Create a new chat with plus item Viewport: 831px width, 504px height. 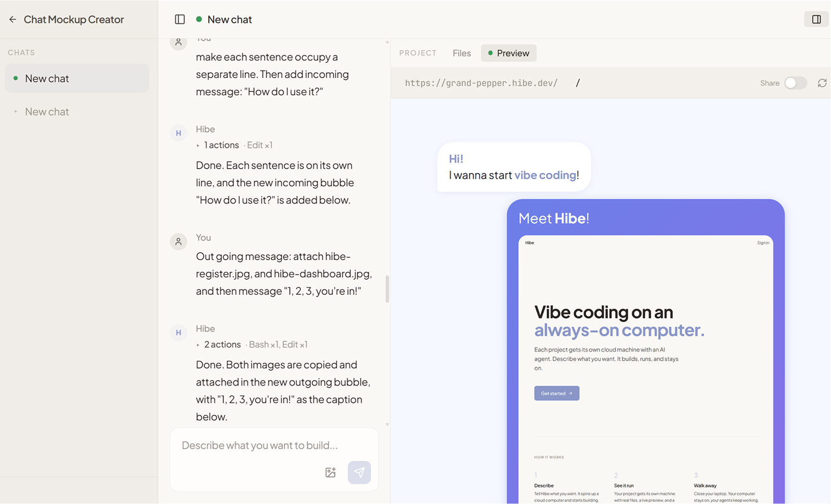(x=47, y=112)
